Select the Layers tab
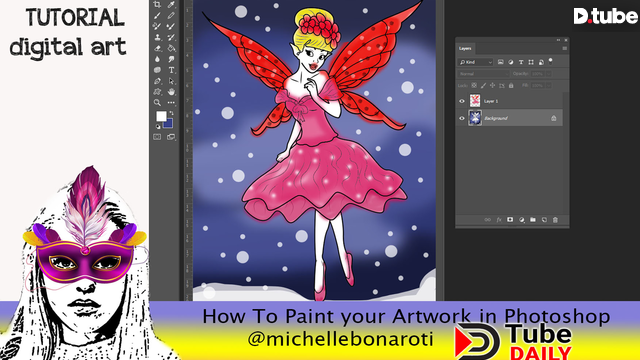 pyautogui.click(x=465, y=48)
